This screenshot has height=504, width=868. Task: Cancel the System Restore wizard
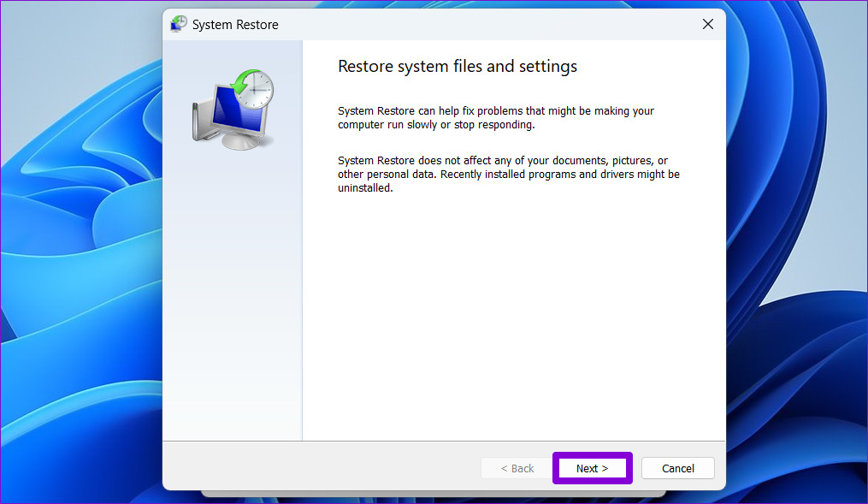(x=677, y=468)
